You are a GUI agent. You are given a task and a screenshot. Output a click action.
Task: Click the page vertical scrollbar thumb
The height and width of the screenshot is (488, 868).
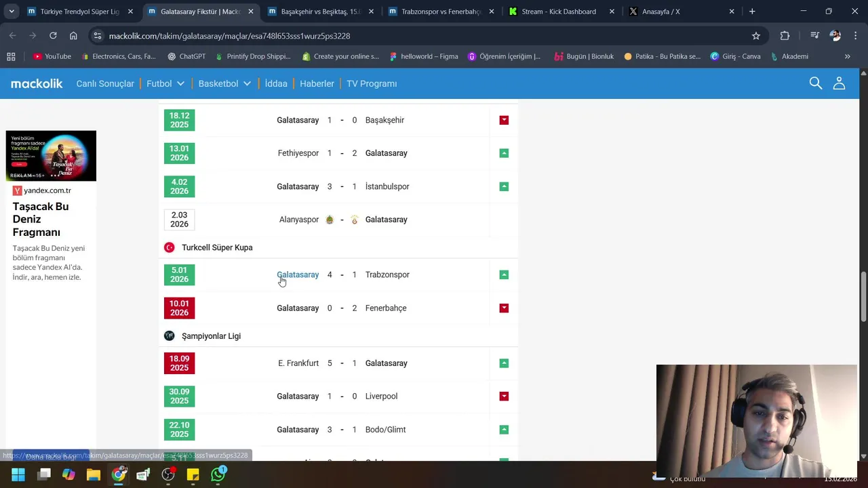point(863,297)
